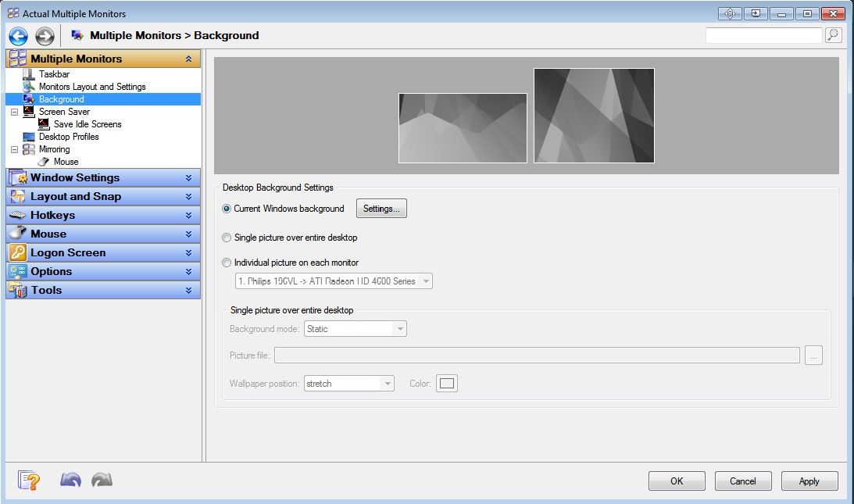Image resolution: width=854 pixels, height=504 pixels.
Task: Open Taskbar settings in the tree
Action: [54, 74]
